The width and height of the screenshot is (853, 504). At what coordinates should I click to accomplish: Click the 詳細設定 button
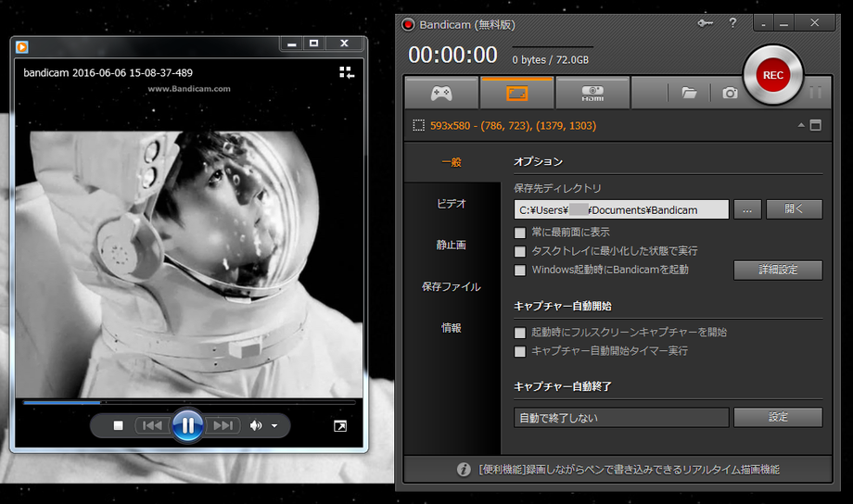[777, 271]
